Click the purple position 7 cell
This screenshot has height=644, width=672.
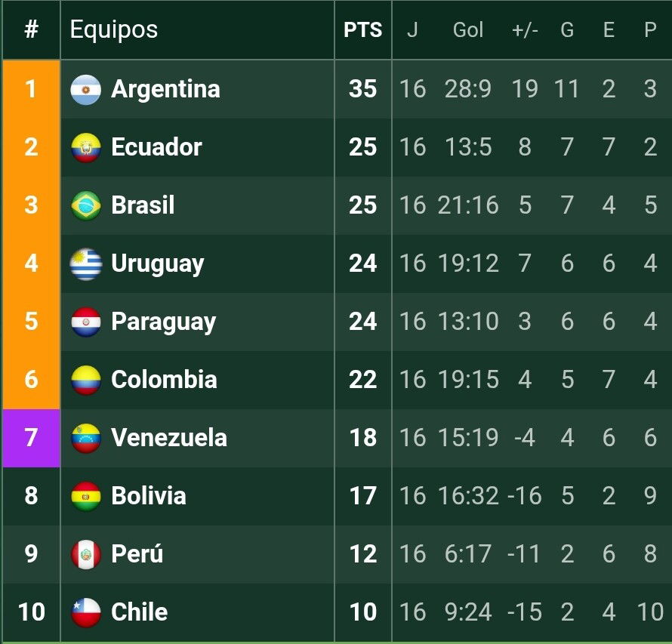[31, 438]
